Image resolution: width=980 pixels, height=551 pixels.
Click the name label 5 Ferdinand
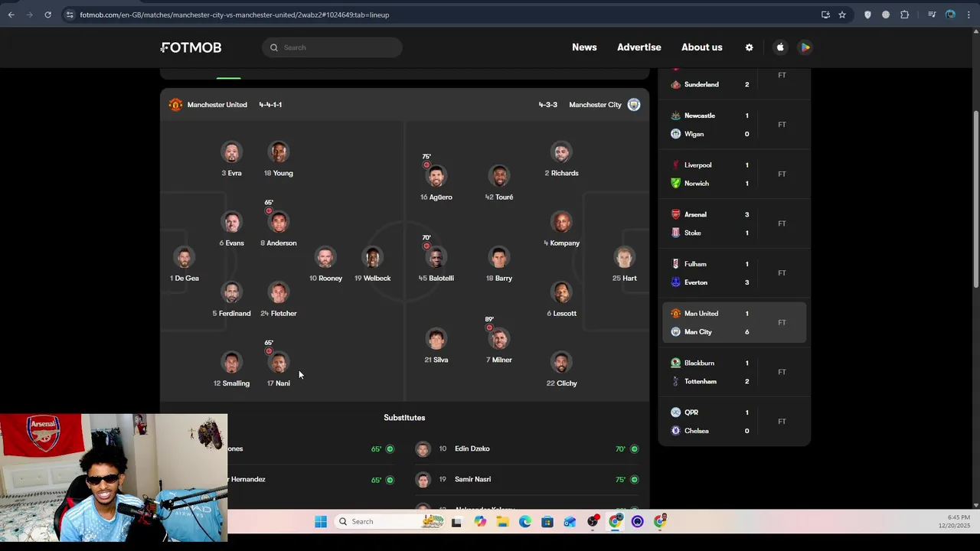[231, 314]
